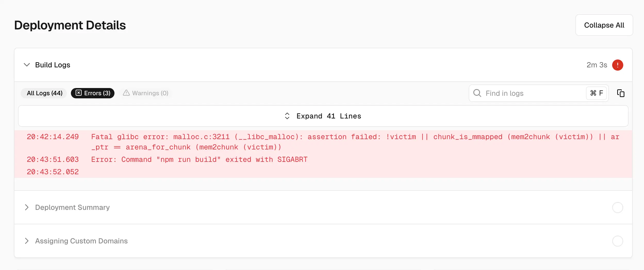Select the npm run build SIGABRT error line
644x270 pixels.
199,160
